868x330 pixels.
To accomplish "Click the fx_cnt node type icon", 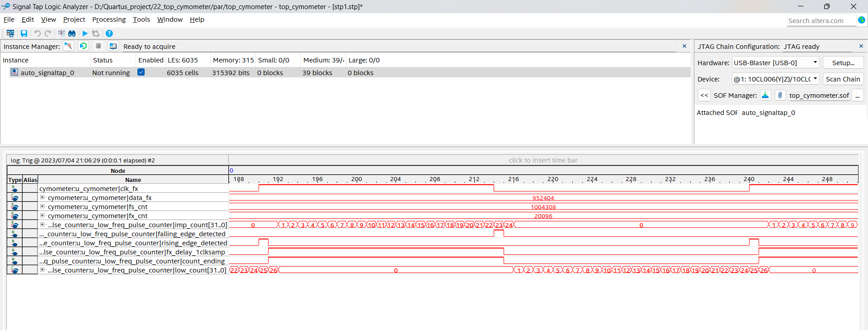I will [14, 216].
